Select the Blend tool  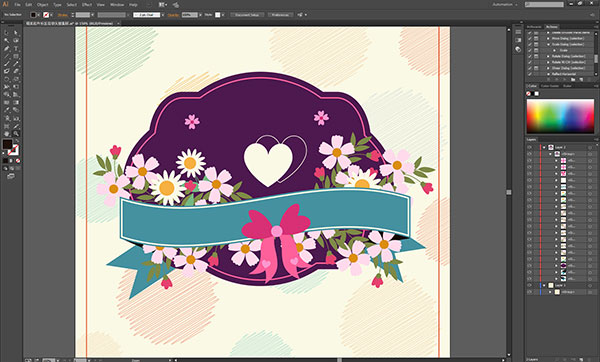(x=16, y=110)
